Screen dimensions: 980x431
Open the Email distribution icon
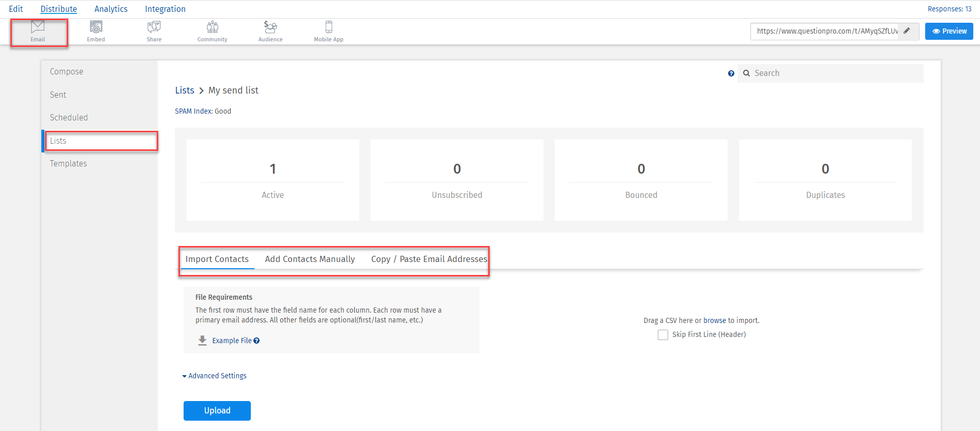click(38, 31)
